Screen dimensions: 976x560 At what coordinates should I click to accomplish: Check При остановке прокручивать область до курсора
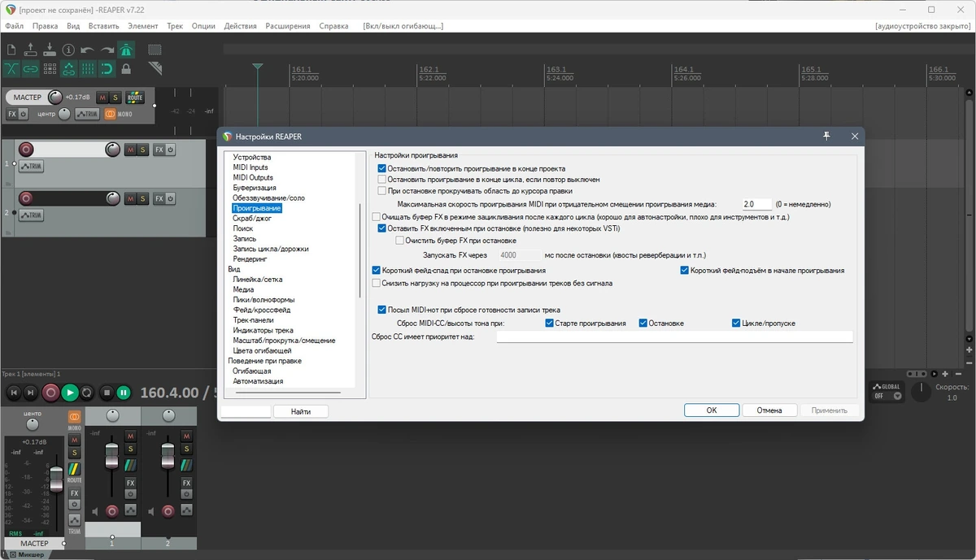coord(382,191)
